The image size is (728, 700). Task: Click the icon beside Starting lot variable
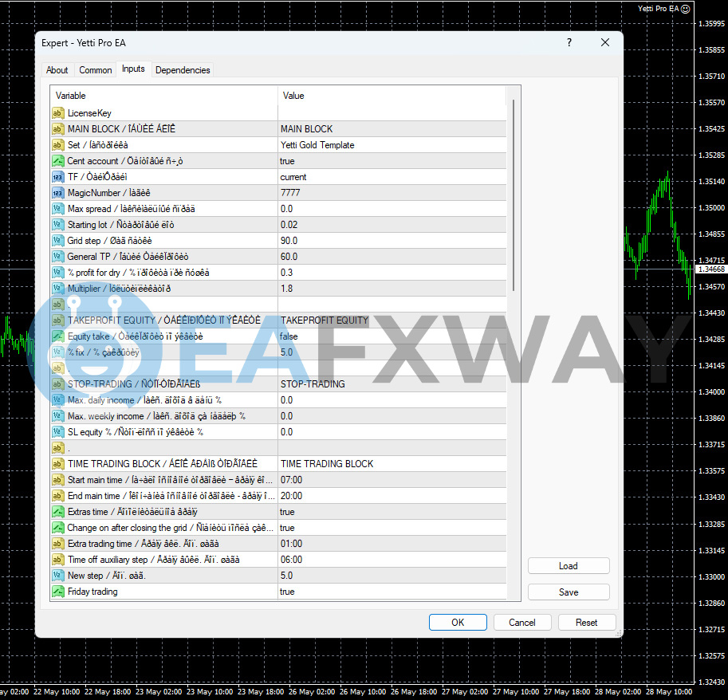57,225
